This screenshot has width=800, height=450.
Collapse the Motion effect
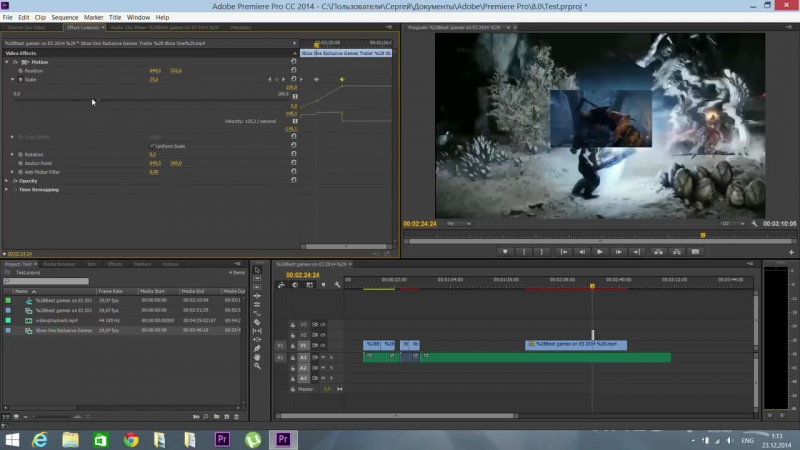[x=7, y=62]
